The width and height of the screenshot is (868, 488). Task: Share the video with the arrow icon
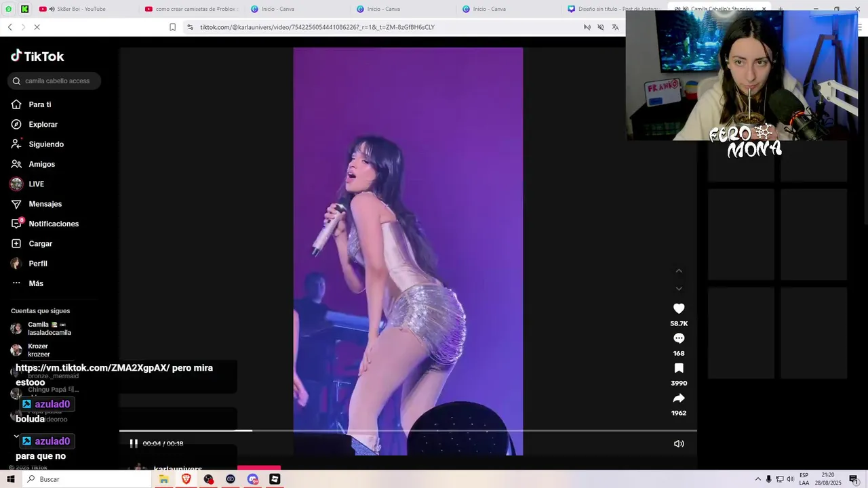(x=679, y=398)
